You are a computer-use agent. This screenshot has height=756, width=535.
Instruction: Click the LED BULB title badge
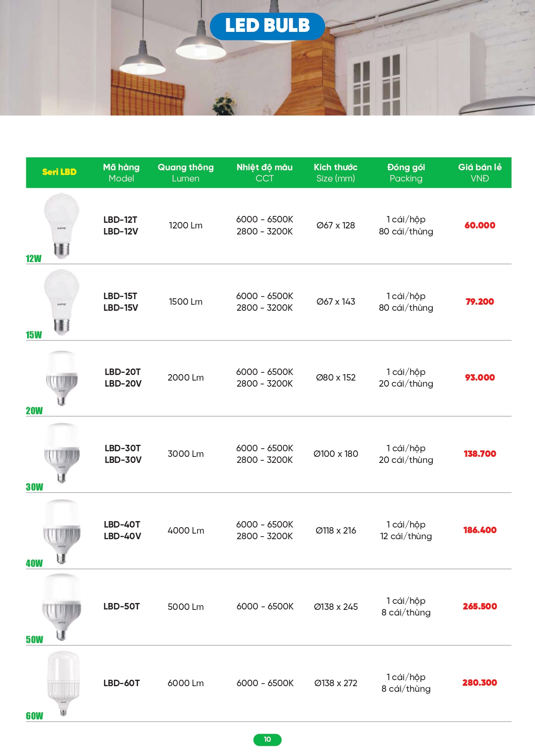pos(267,26)
